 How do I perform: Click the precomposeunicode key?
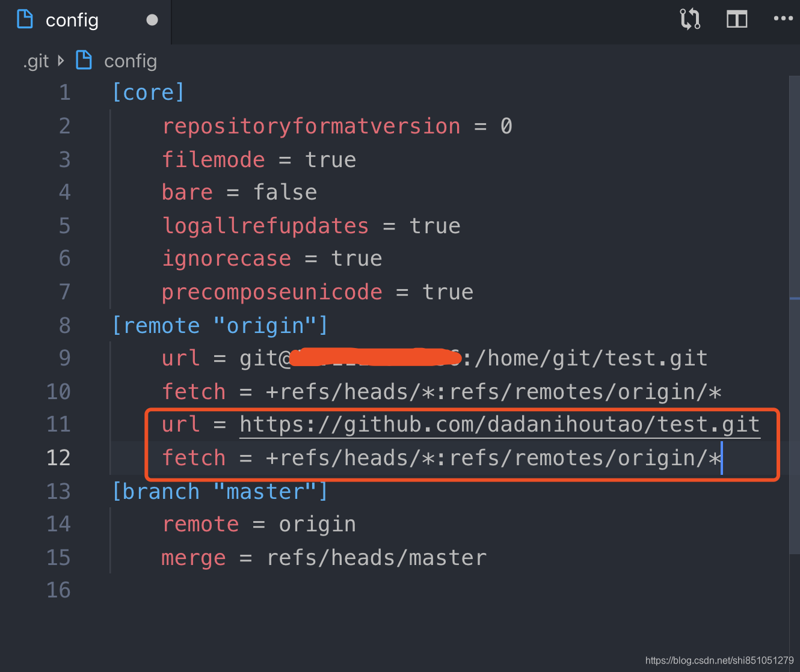point(272,292)
